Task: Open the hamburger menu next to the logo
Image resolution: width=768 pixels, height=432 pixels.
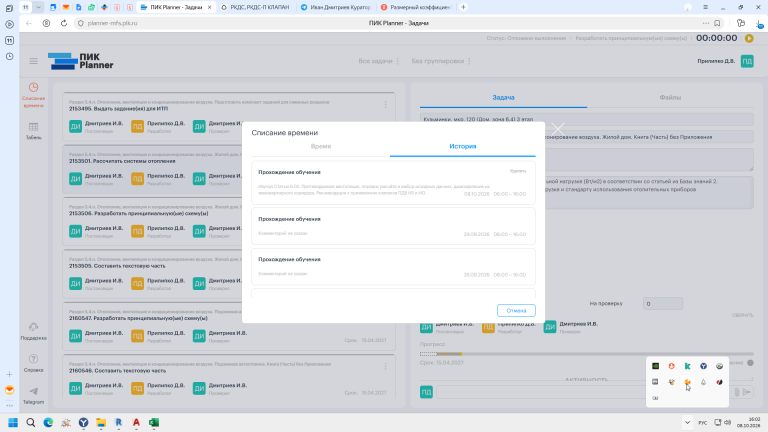Action: 33,61
